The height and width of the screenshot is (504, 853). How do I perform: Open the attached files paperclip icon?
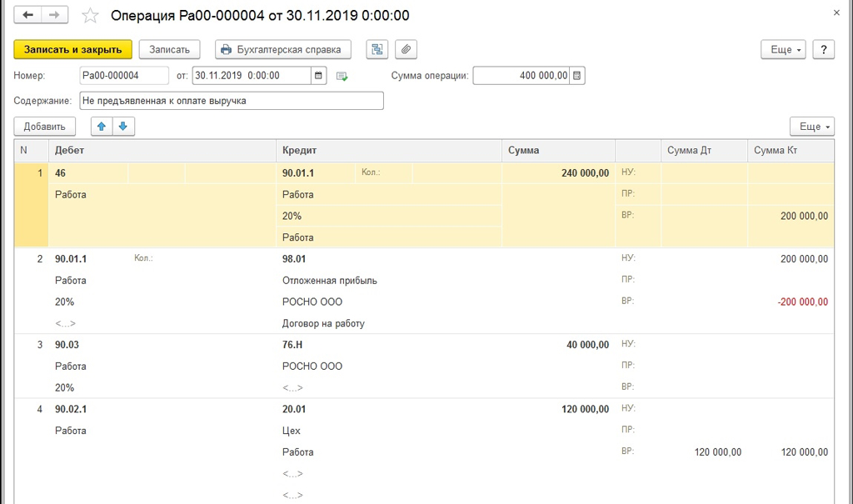[406, 50]
